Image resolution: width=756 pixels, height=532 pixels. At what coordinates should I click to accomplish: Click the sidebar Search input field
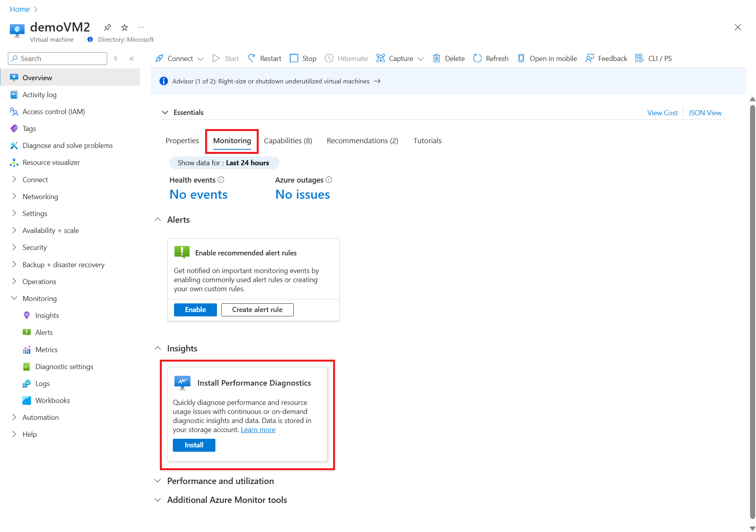pyautogui.click(x=61, y=59)
